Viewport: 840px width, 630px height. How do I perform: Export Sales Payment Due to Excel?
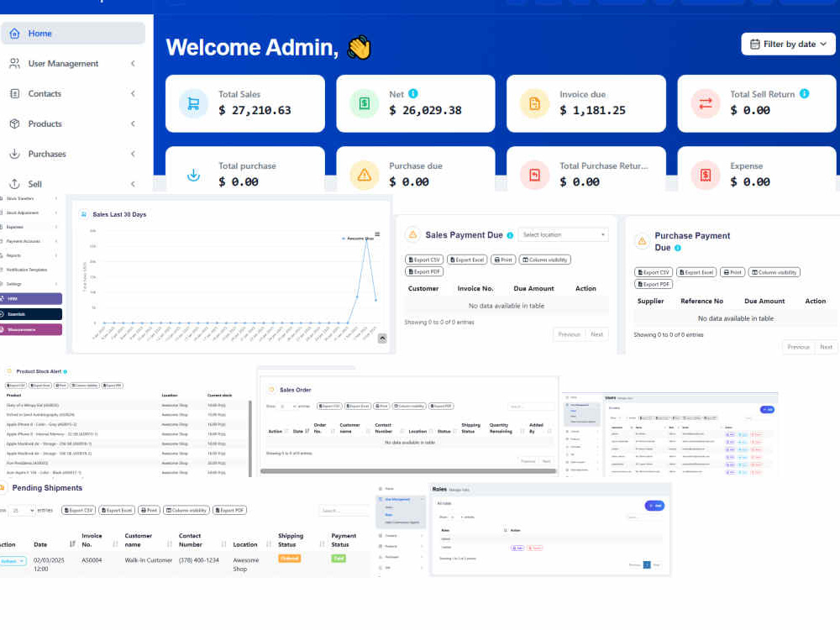[x=467, y=260]
